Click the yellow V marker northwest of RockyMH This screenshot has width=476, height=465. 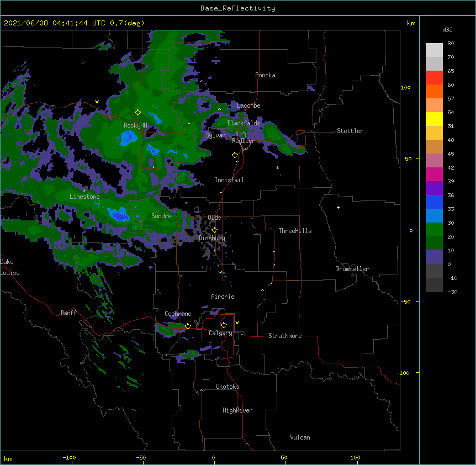click(x=97, y=102)
